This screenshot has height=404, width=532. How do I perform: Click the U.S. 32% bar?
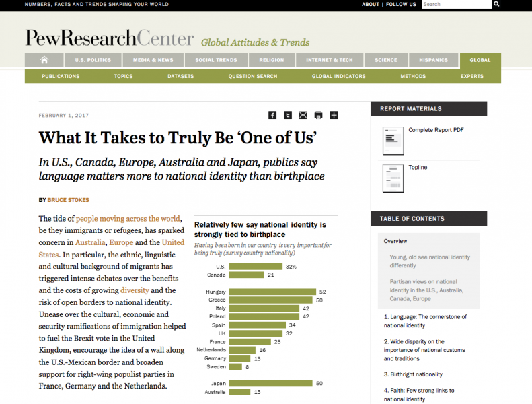[256, 267]
